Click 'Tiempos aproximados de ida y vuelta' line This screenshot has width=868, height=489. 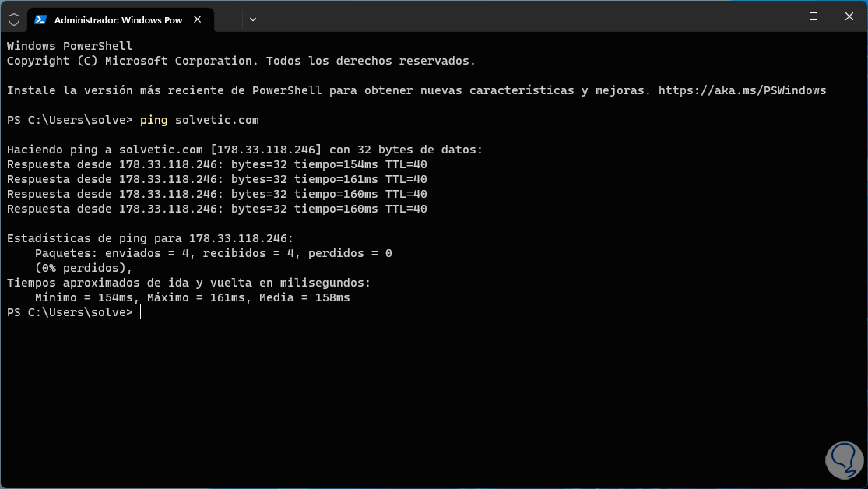coord(188,283)
